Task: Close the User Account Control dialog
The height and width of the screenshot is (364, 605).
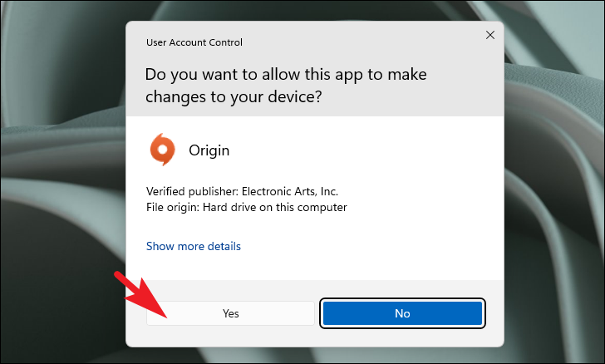Action: pos(490,35)
